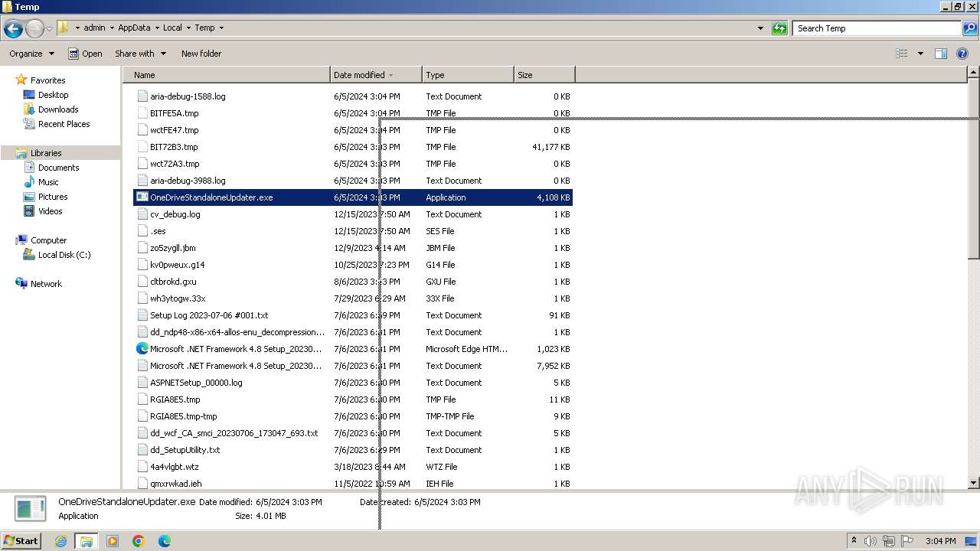
Task: Click the Edge icon of the .NET Framework HTML file
Action: coord(142,349)
